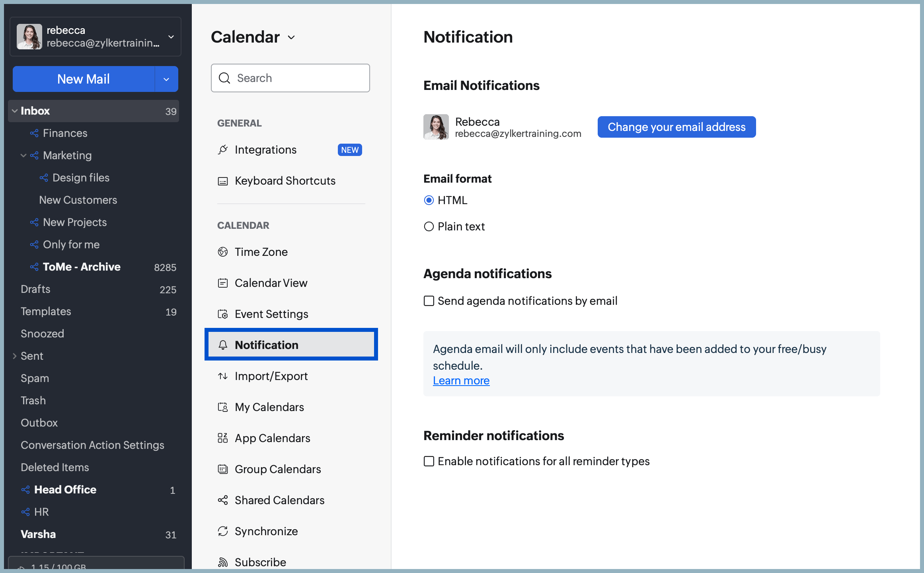Open the Varsha folder
Viewport: 924px width, 573px height.
click(x=94, y=534)
